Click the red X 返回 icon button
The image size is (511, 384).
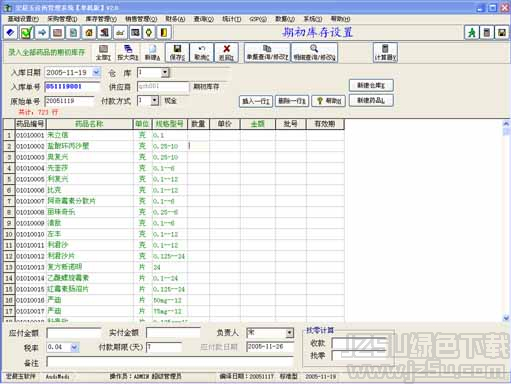(226, 52)
